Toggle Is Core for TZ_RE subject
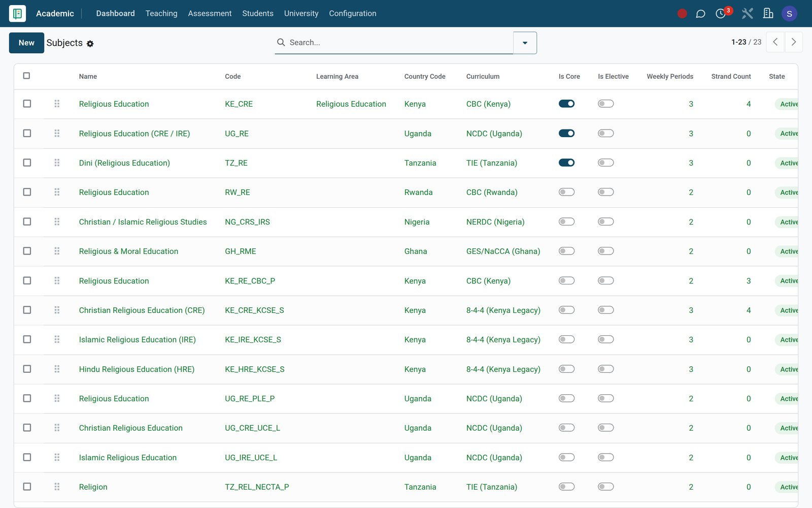The height and width of the screenshot is (508, 812). coord(566,163)
